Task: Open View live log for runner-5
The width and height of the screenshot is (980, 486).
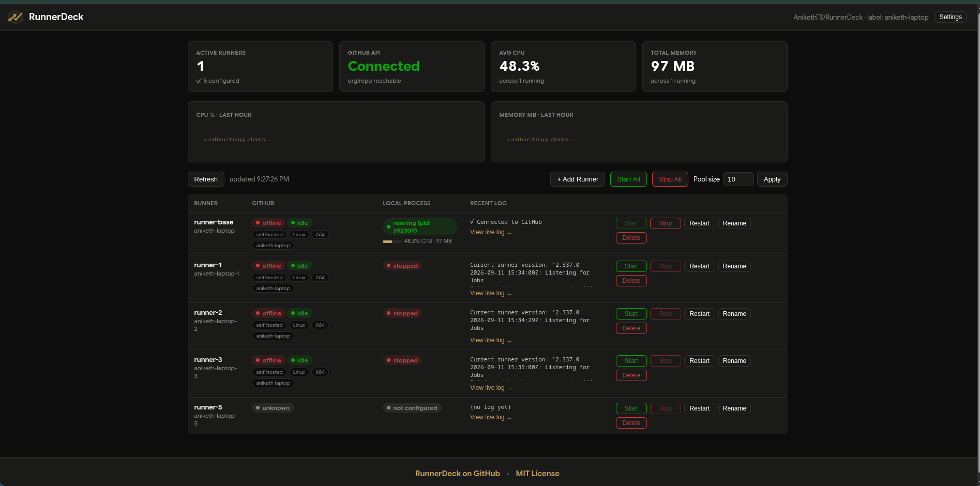Action: [491, 417]
